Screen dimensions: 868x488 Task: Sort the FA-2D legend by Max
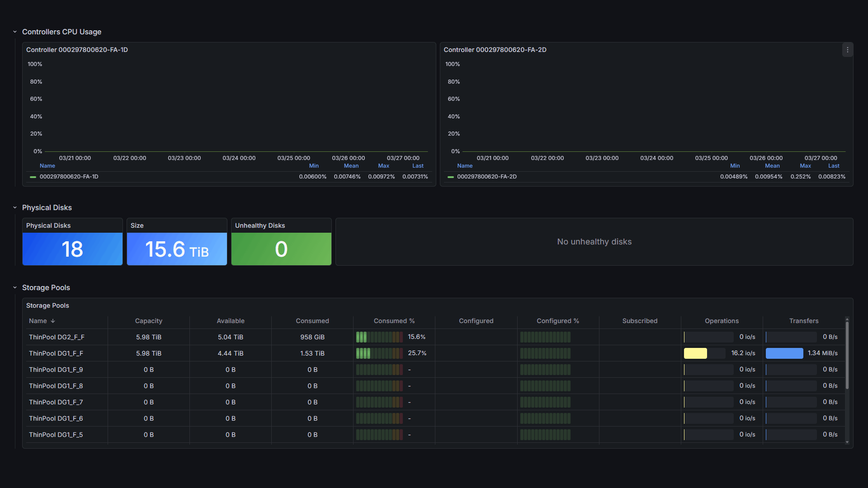(x=805, y=166)
